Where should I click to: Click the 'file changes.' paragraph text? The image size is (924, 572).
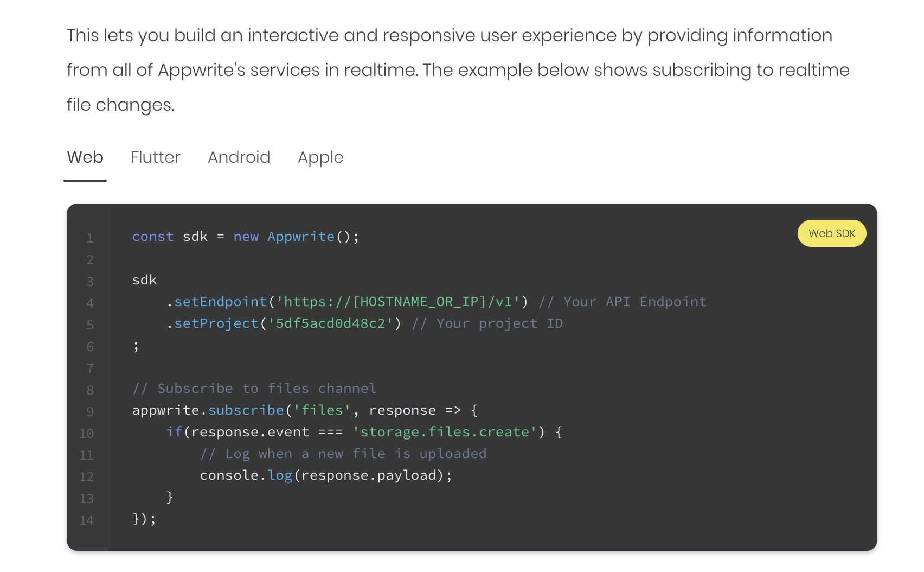[120, 105]
